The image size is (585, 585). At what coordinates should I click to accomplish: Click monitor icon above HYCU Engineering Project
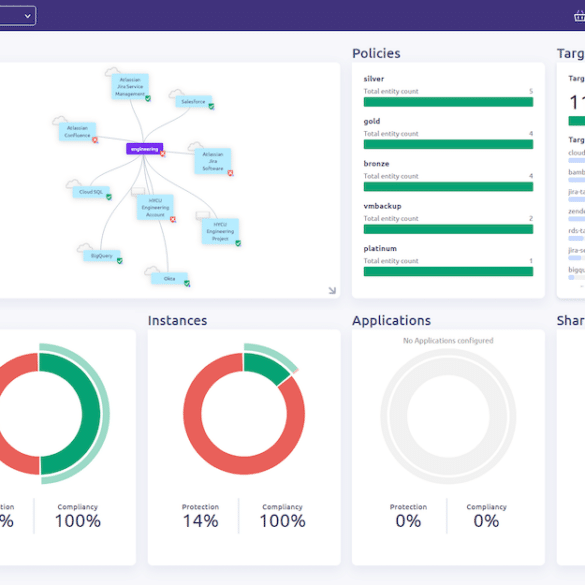point(203,216)
